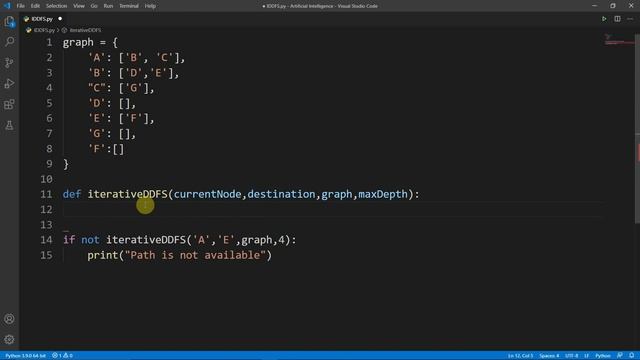Image resolution: width=640 pixels, height=360 pixels.
Task: Open the Run and Debug view
Action: tap(9, 83)
